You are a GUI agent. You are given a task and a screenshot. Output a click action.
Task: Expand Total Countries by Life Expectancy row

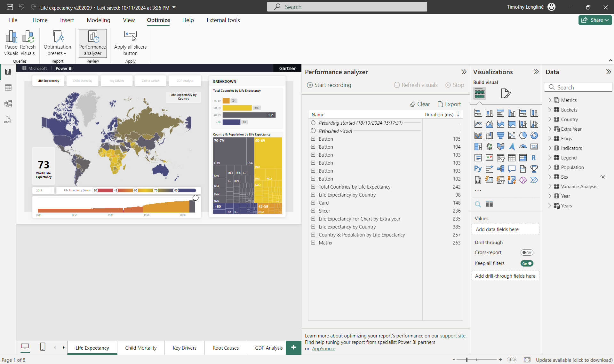click(313, 187)
